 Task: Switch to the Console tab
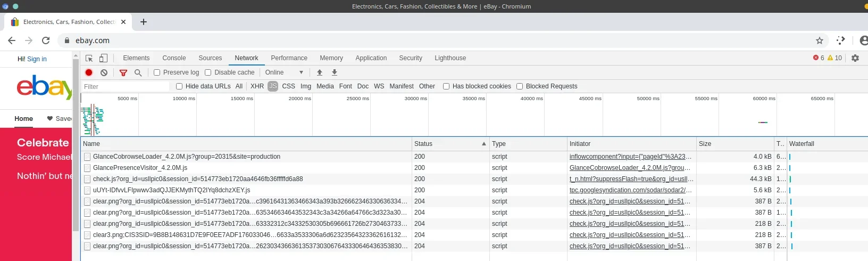[x=174, y=58]
